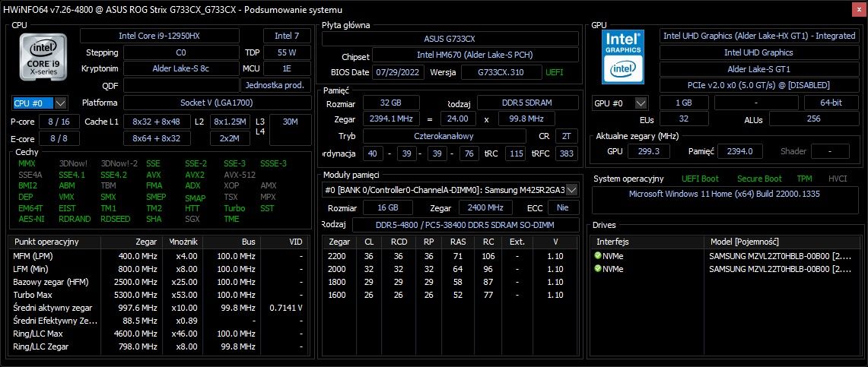Select the Ring/LLC Max row
The image size is (868, 367).
[x=157, y=334]
